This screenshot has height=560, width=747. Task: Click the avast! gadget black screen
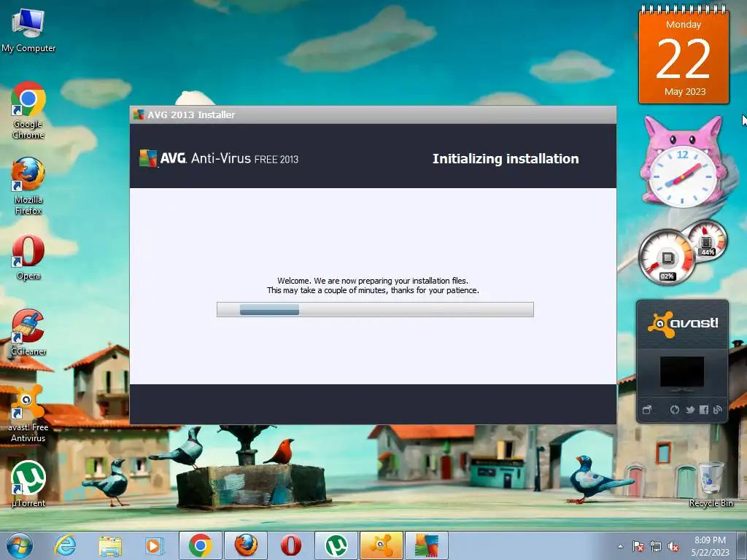tap(682, 372)
